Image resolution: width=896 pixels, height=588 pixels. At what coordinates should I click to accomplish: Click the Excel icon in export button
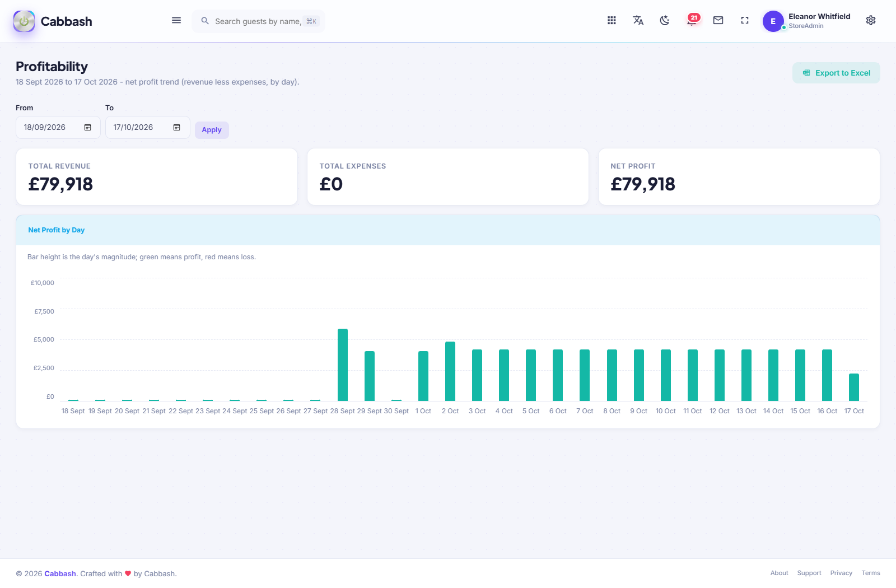point(806,73)
